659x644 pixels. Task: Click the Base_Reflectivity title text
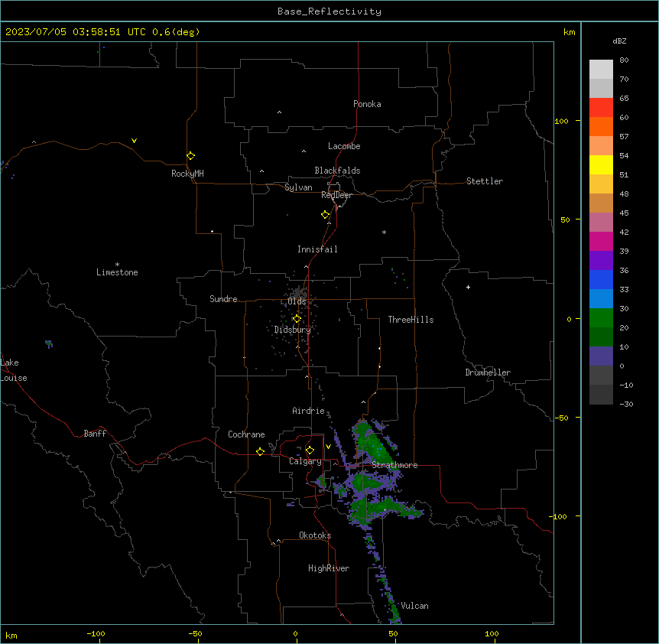(329, 11)
